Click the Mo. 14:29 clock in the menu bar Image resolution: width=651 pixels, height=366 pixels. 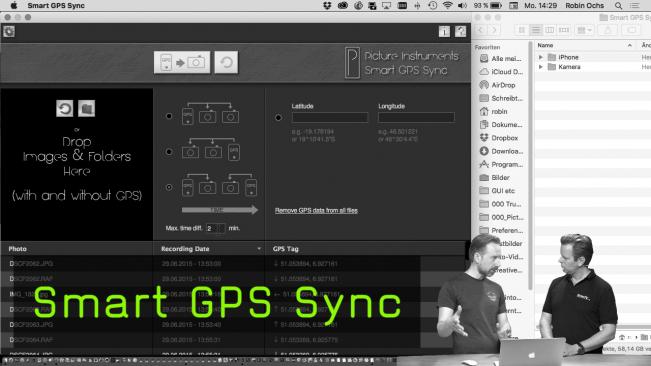[x=540, y=5]
